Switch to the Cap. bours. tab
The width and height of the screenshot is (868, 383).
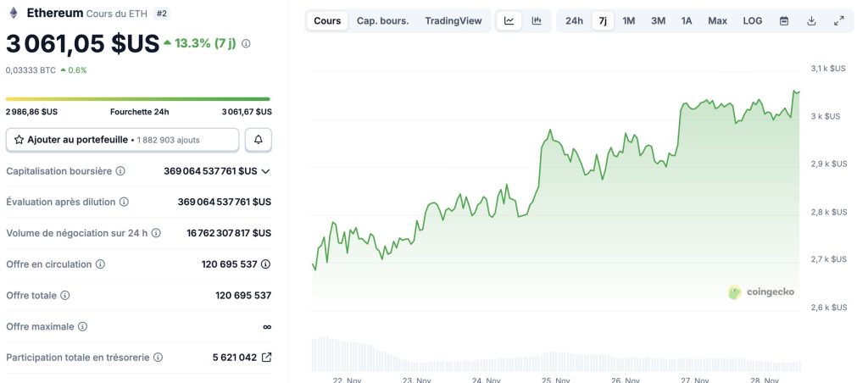click(x=382, y=21)
